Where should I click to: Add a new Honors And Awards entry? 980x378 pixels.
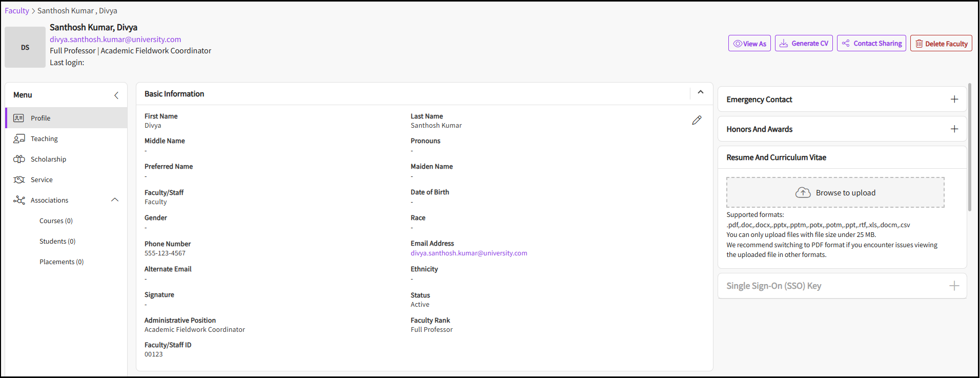point(954,129)
